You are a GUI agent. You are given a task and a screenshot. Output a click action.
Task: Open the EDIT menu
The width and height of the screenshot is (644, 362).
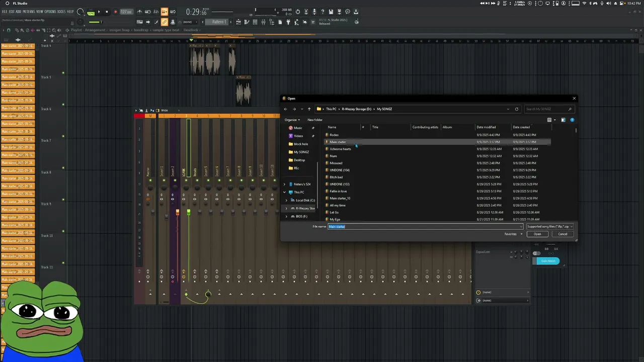tap(12, 12)
